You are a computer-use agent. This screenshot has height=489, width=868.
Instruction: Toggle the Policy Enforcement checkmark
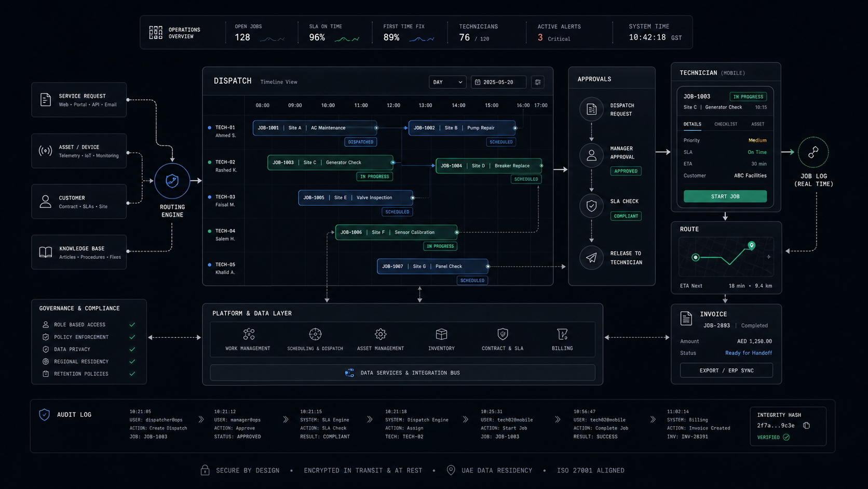coord(132,337)
